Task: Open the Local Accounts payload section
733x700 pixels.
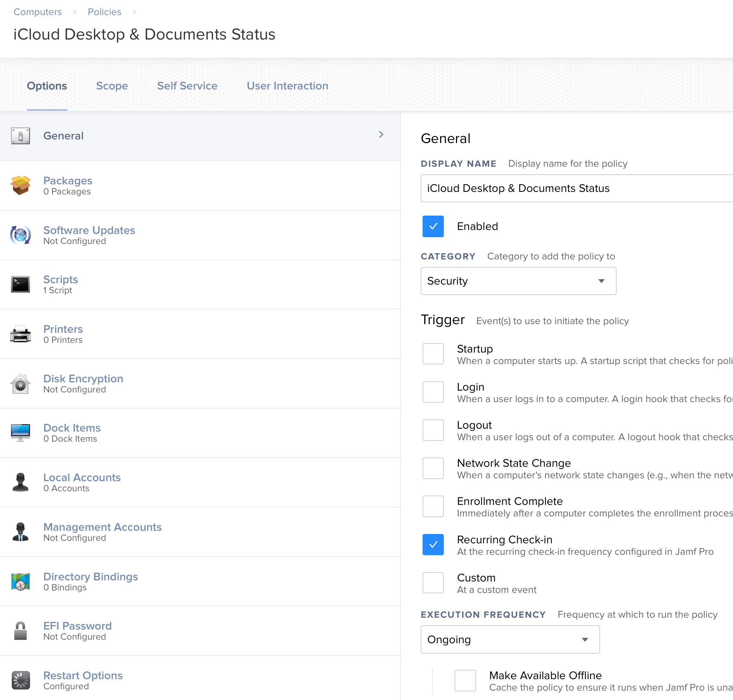Action: point(200,483)
